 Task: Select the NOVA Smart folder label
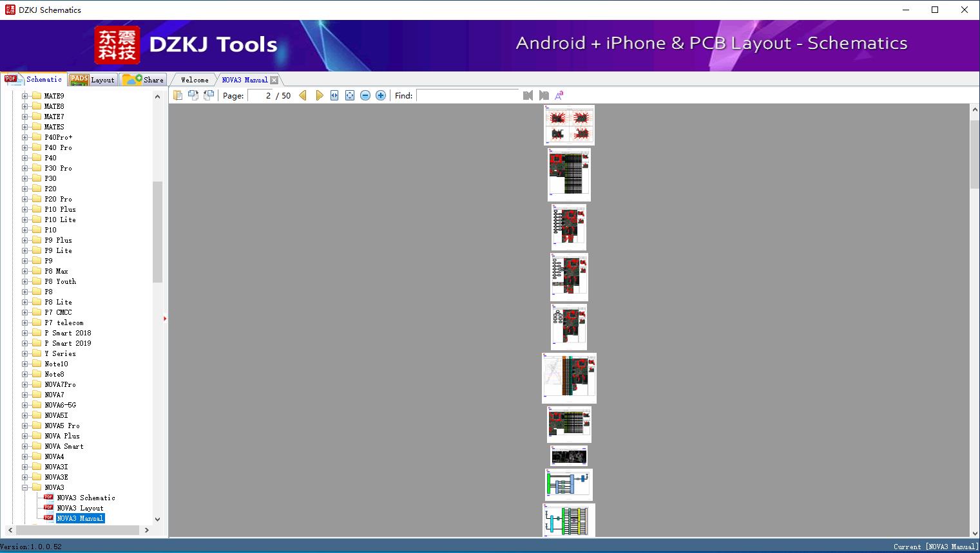point(64,446)
